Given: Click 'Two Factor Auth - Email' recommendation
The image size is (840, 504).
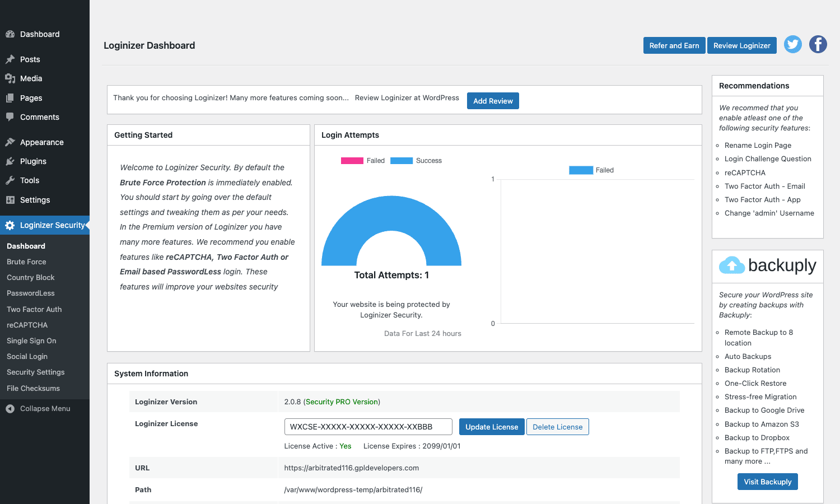Looking at the screenshot, I should (x=764, y=186).
